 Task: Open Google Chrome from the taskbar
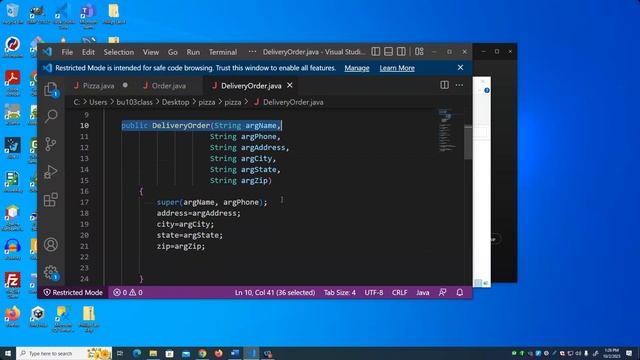point(202,353)
